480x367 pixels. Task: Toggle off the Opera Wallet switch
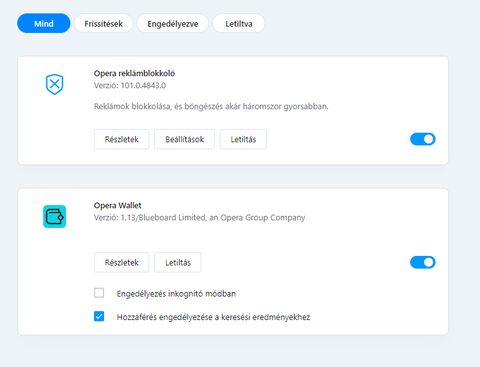click(423, 262)
